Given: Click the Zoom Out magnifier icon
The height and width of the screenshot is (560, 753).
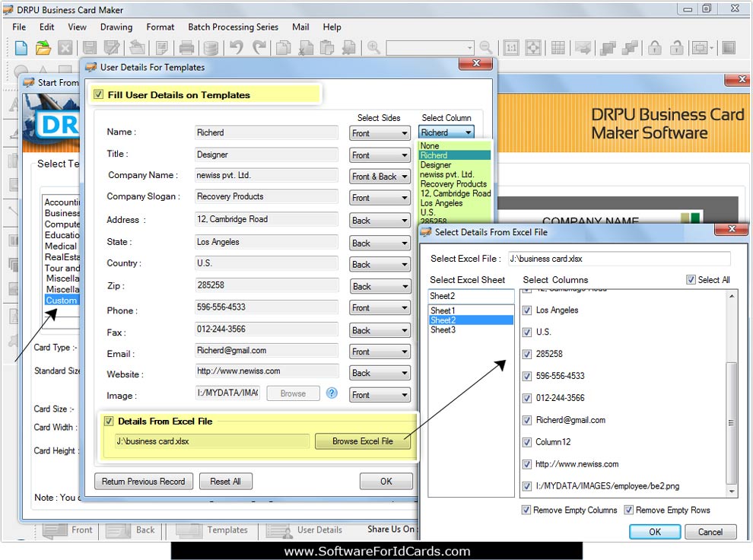Looking at the screenshot, I should point(486,47).
